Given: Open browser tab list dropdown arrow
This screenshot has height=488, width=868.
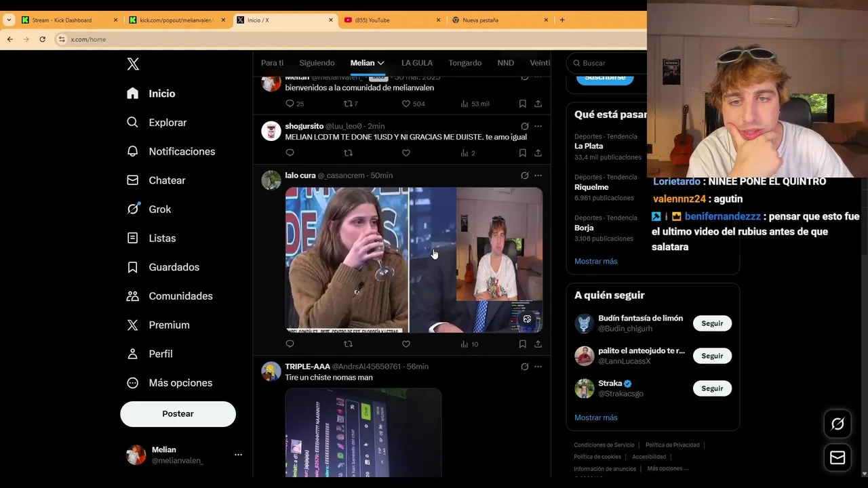Looking at the screenshot, I should (9, 20).
